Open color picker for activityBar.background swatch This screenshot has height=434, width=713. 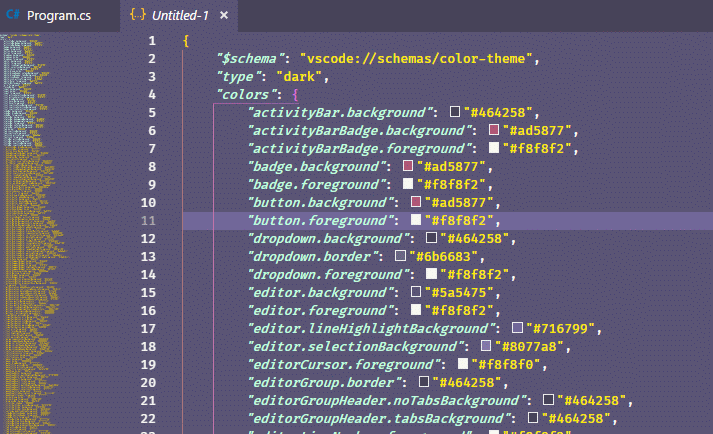tap(454, 113)
